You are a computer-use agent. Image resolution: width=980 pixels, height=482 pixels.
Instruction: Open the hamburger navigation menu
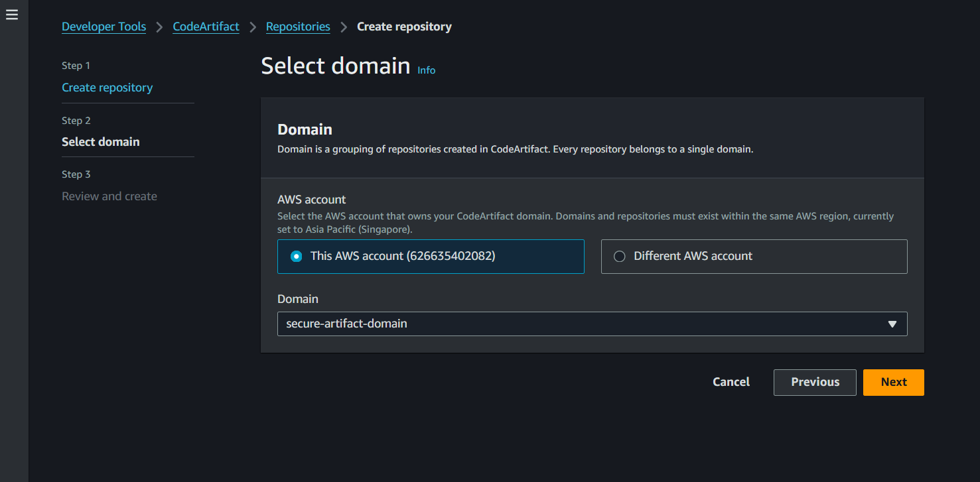coord(12,15)
